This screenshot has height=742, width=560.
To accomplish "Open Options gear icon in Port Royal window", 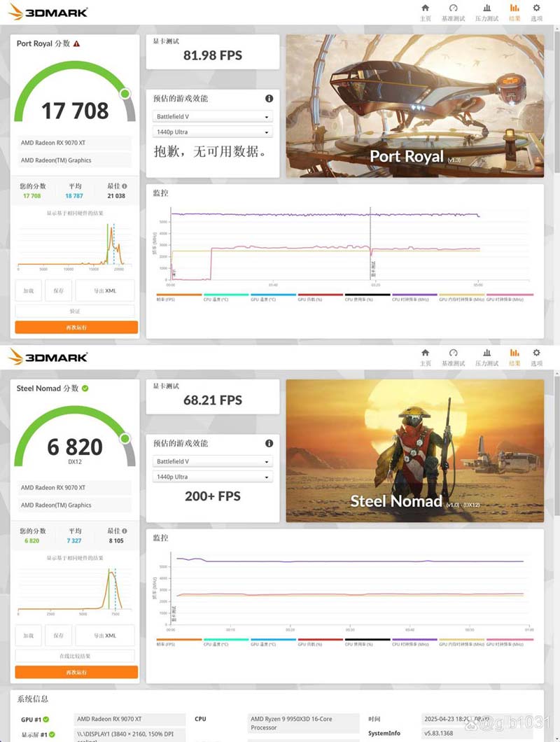I will (536, 8).
